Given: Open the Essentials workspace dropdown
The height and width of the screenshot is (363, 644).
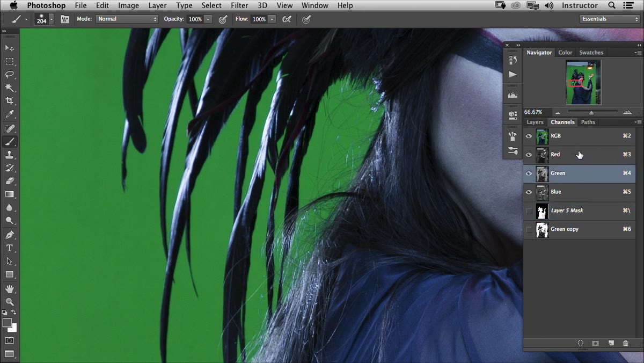Looking at the screenshot, I should [x=610, y=19].
